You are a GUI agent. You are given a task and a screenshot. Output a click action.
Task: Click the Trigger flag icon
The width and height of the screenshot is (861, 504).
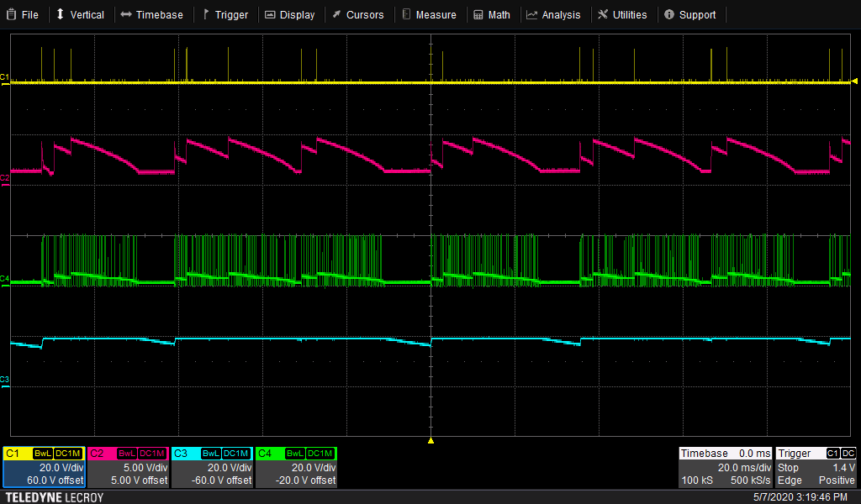205,14
